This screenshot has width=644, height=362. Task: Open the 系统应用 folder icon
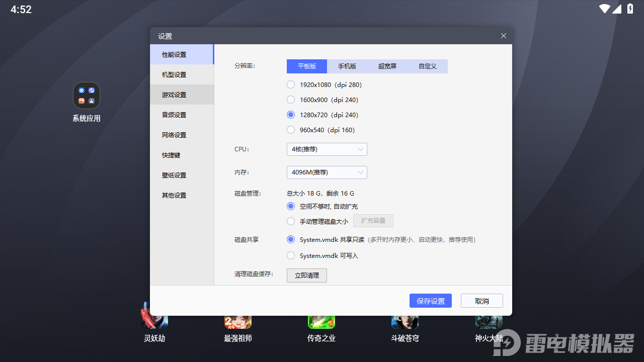click(87, 96)
